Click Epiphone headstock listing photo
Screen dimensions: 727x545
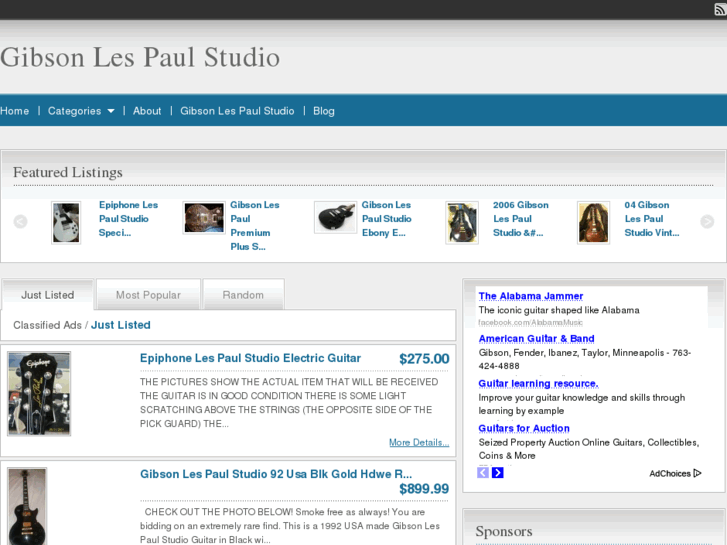coord(39,393)
